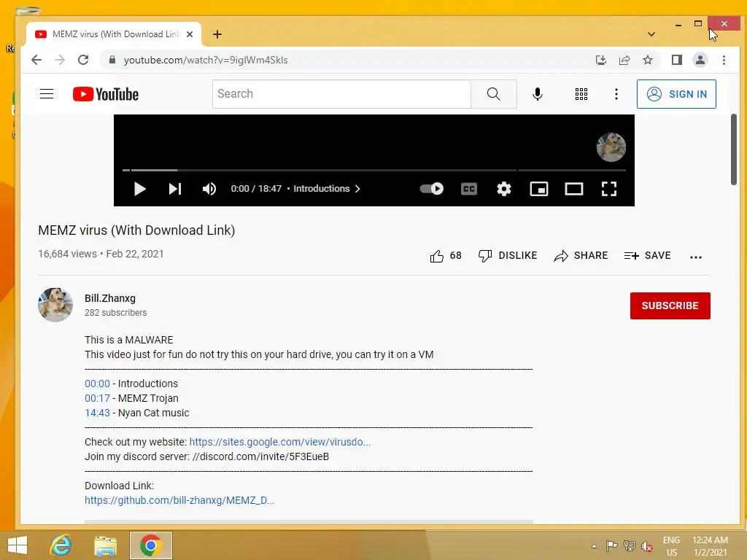The height and width of the screenshot is (560, 747).
Task: Jump to 14:43 Nyan Cat timestamp
Action: (97, 413)
